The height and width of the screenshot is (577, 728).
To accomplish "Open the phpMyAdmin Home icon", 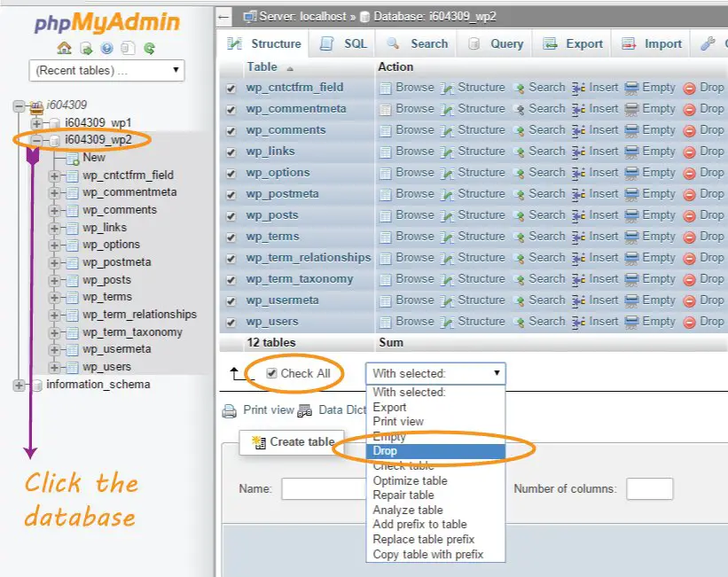I will [64, 48].
